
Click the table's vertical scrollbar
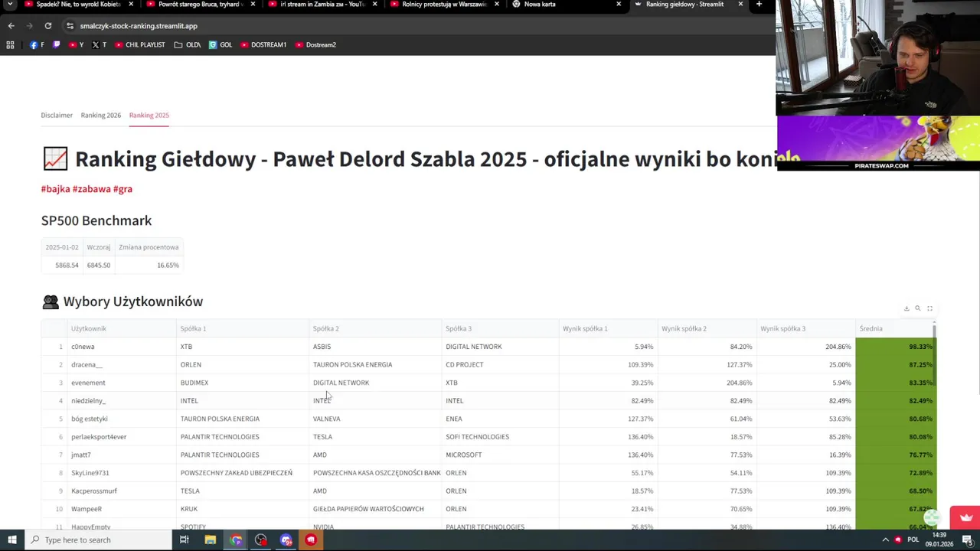click(x=935, y=356)
